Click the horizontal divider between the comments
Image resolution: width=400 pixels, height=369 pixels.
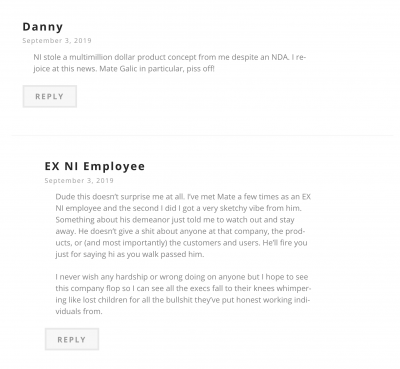202,135
